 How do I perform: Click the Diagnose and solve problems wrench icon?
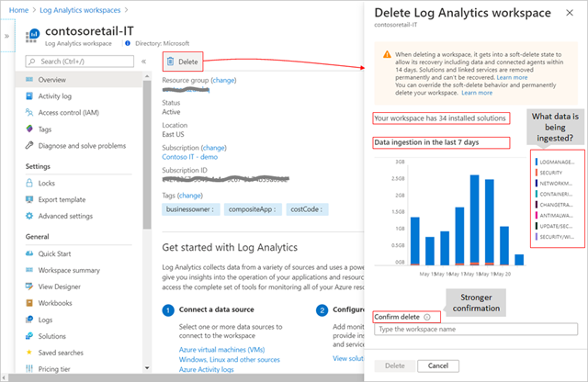(29, 145)
